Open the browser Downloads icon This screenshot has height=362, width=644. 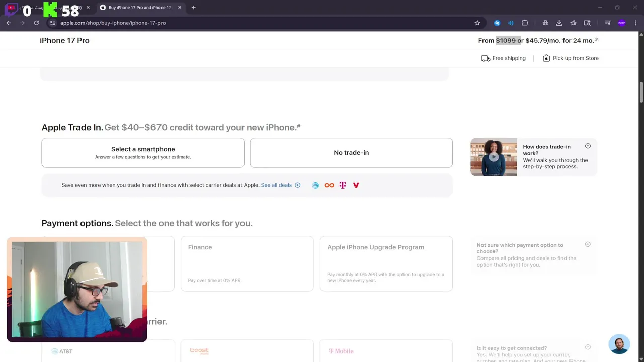[559, 23]
